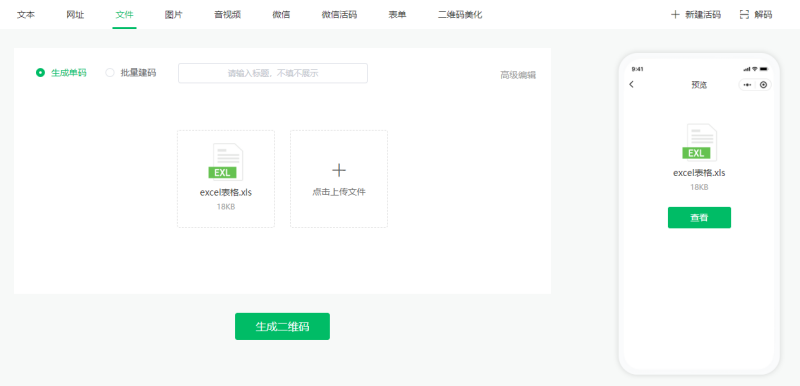Focus the title input field
This screenshot has width=800, height=386.
[273, 73]
